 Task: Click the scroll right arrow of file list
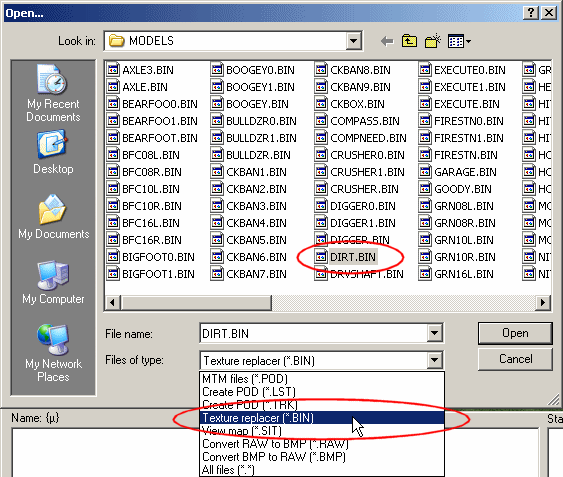click(543, 302)
